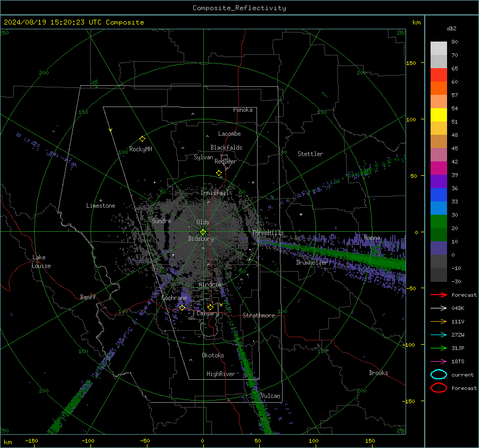The width and height of the screenshot is (479, 448).
Task: Click the Composite_Reflectivity title text
Action: [x=239, y=8]
